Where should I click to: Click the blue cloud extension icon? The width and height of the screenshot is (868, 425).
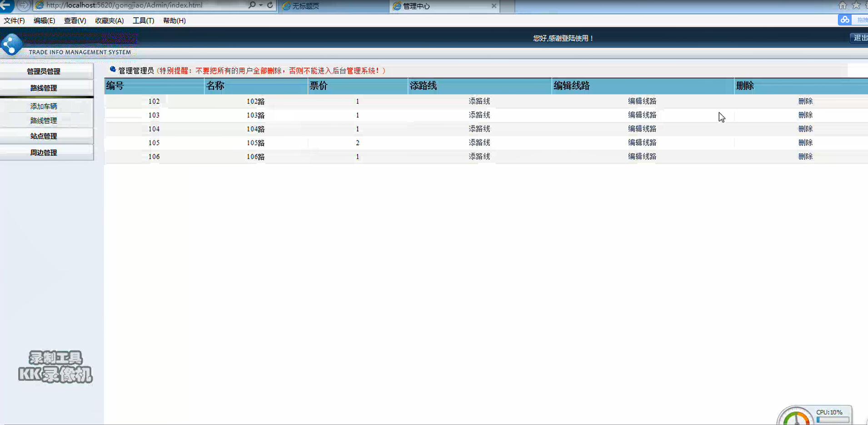click(845, 20)
